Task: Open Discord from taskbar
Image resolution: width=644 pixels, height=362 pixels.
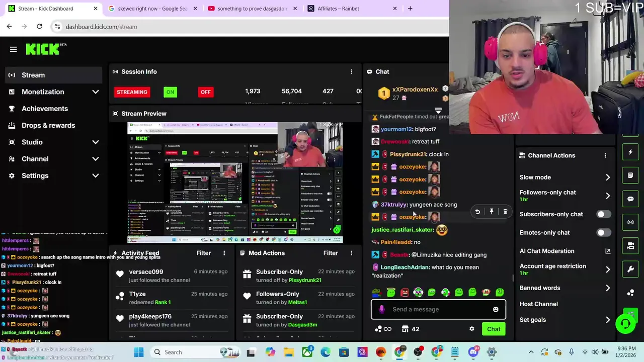Action: tap(473, 352)
